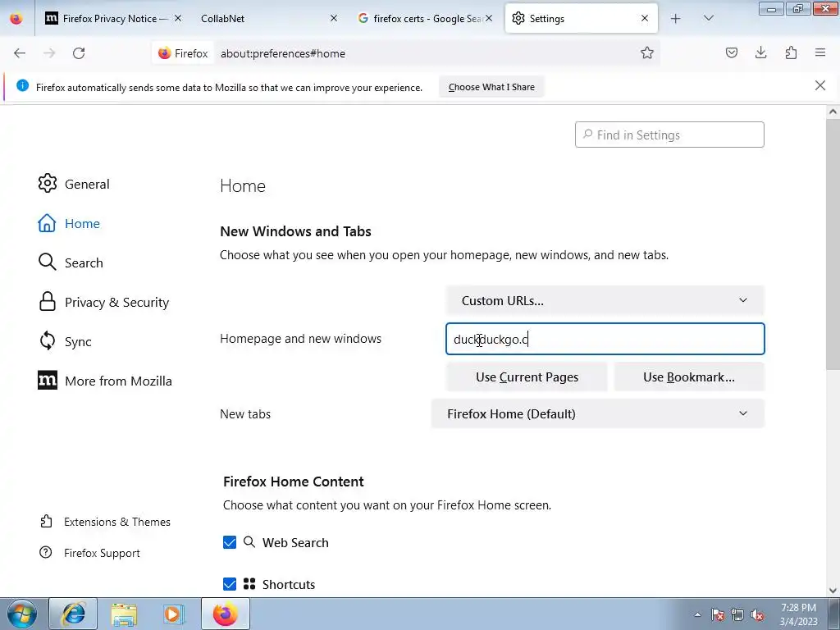
Task: Click the vertical scrollbar thumb
Action: point(833,244)
